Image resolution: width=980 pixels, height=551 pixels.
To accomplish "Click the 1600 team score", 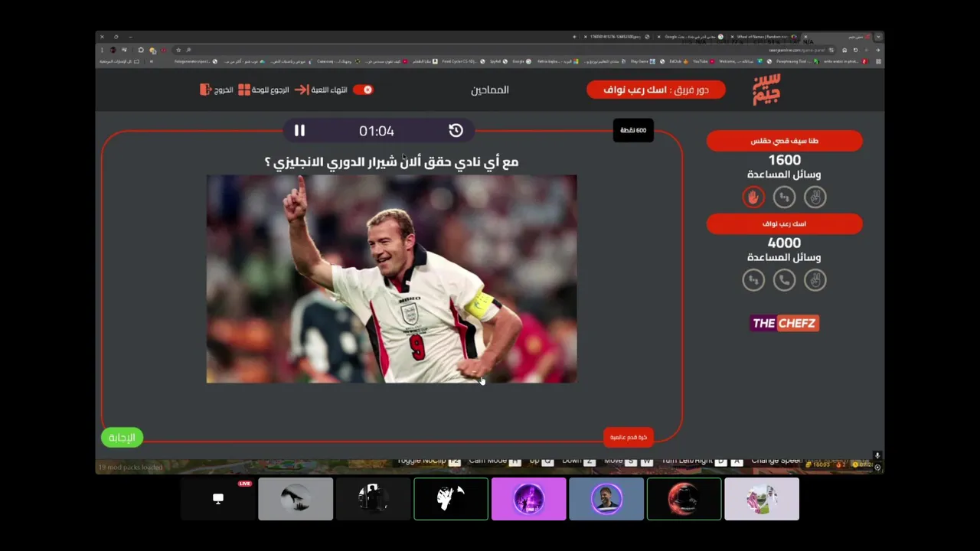I will [784, 160].
